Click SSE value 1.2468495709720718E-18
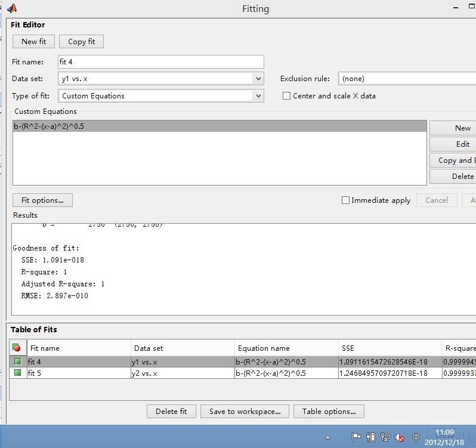This screenshot has width=476, height=448. coord(390,373)
